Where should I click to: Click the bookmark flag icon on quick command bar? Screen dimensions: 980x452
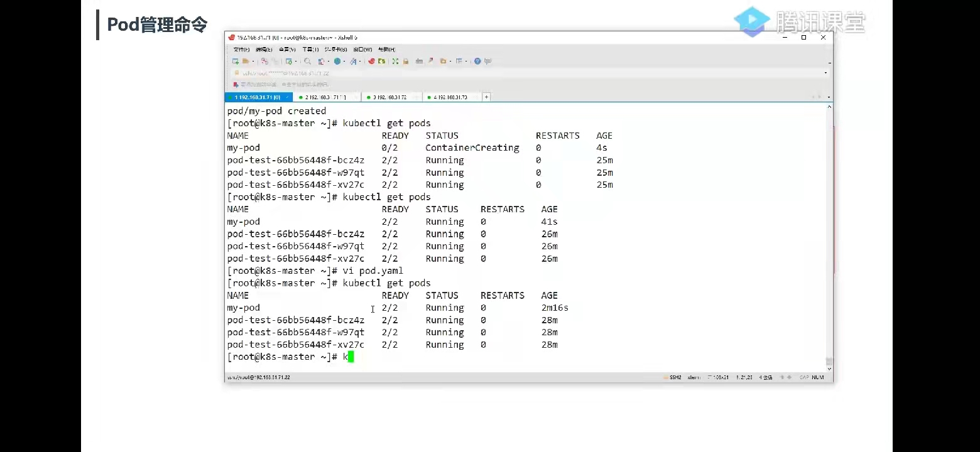236,85
